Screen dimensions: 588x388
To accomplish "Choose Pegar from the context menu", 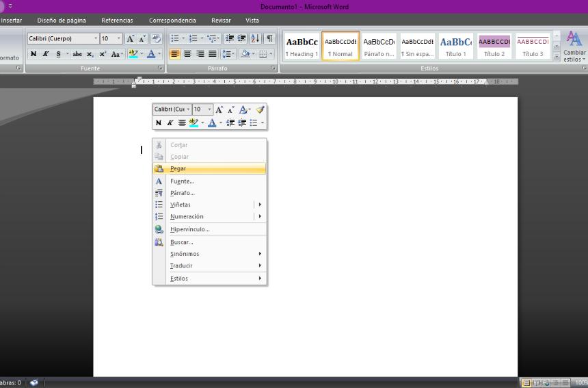I will pos(178,168).
